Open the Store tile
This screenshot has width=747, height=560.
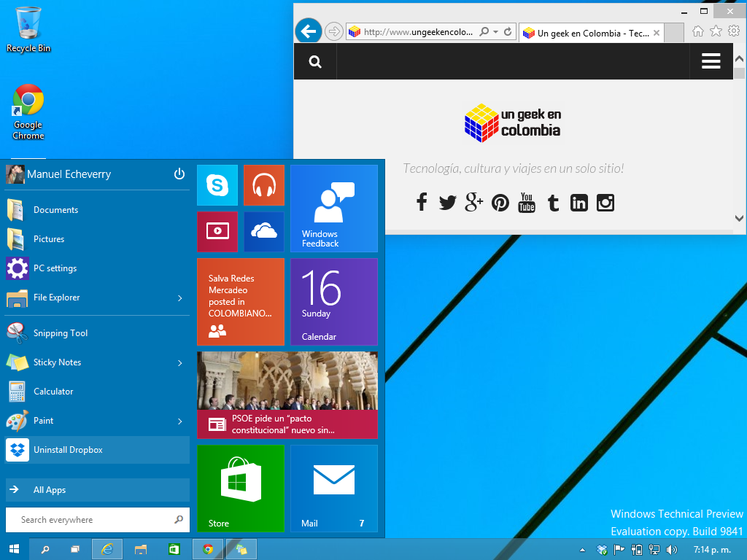(241, 488)
